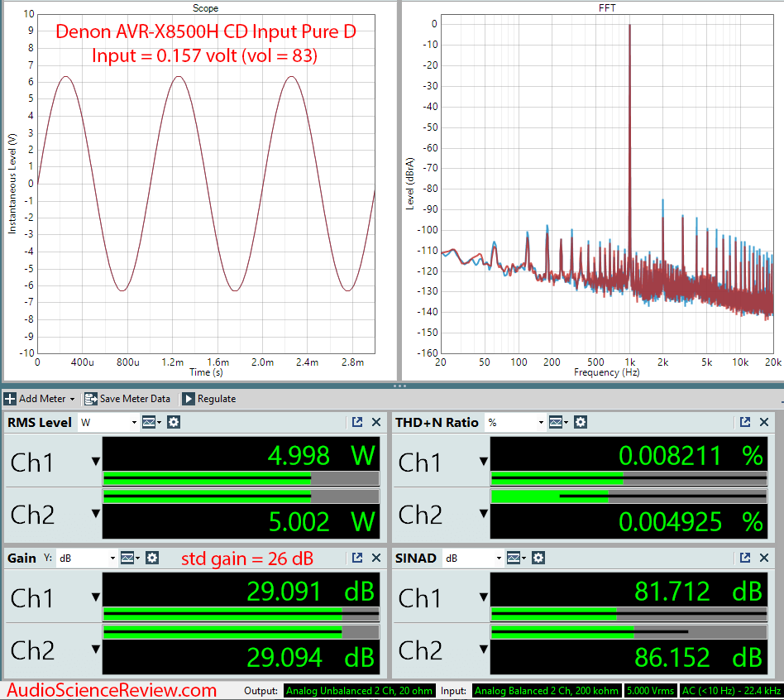The height and width of the screenshot is (700, 784).
Task: Expand RMS Level Ch1 channel arrow
Action: (95, 462)
